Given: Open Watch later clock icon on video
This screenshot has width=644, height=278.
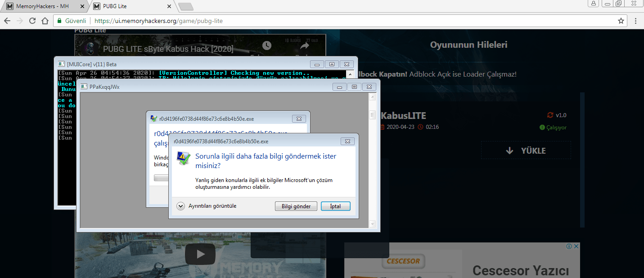Looking at the screenshot, I should (267, 46).
